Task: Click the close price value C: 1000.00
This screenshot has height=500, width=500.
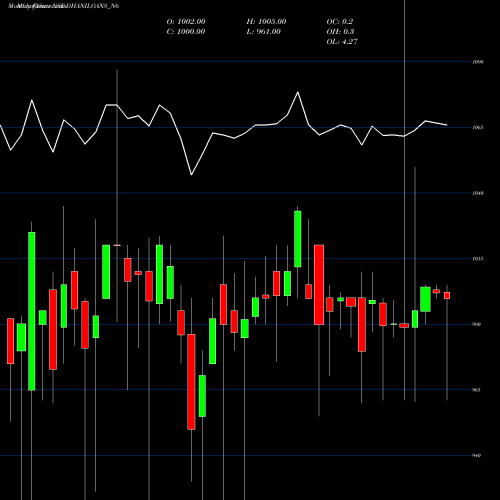Action: [x=186, y=32]
